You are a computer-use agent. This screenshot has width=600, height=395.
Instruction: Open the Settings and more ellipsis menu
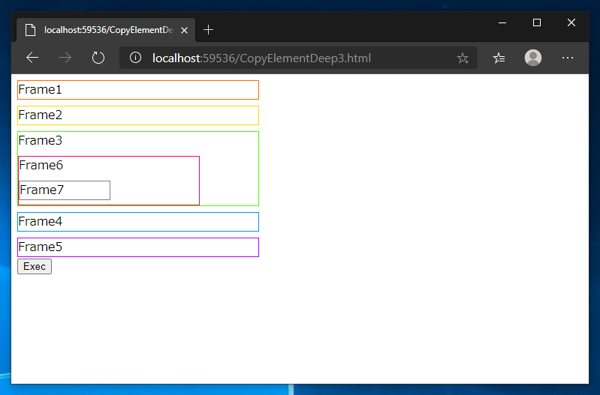(x=567, y=58)
